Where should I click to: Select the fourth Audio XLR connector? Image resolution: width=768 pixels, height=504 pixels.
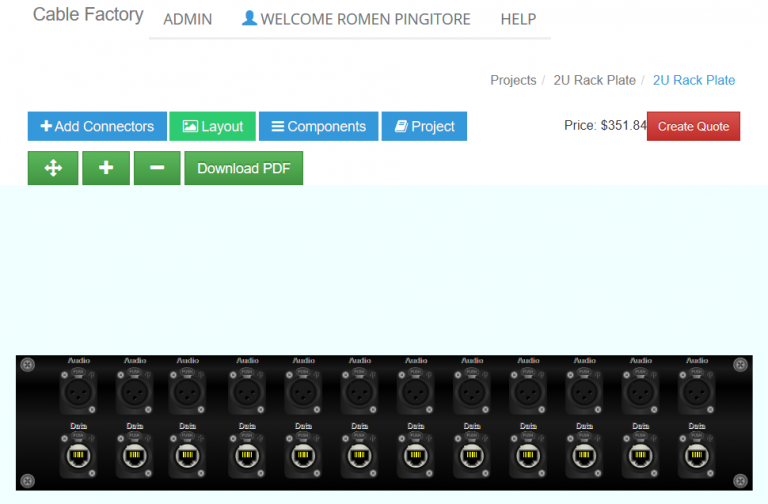(x=247, y=391)
